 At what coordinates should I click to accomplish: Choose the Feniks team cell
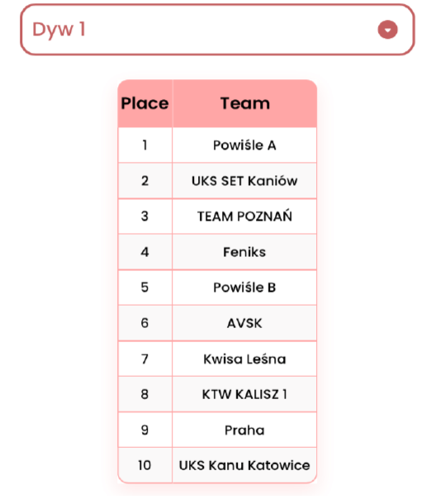click(x=244, y=252)
